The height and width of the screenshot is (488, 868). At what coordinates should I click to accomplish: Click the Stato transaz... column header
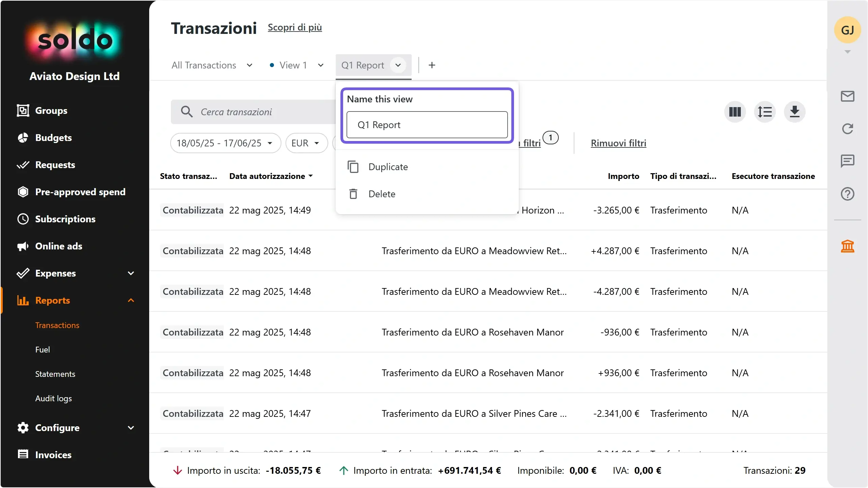click(189, 176)
